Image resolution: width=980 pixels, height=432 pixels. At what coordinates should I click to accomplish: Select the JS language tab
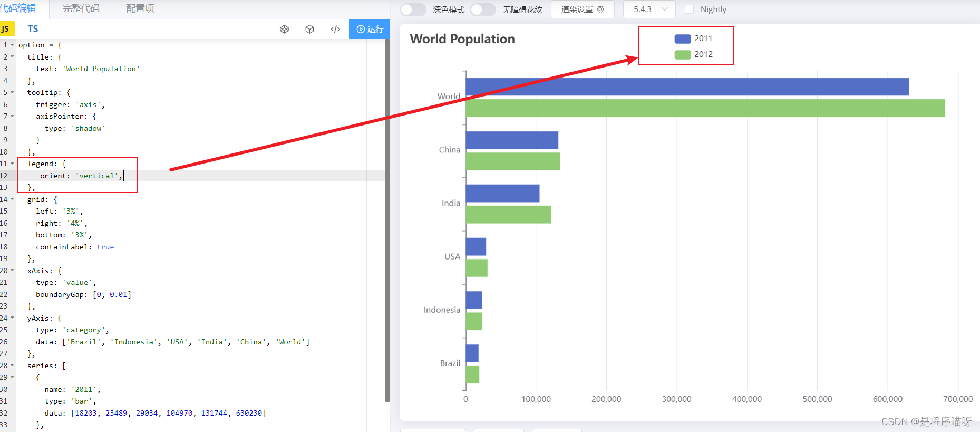pos(6,29)
